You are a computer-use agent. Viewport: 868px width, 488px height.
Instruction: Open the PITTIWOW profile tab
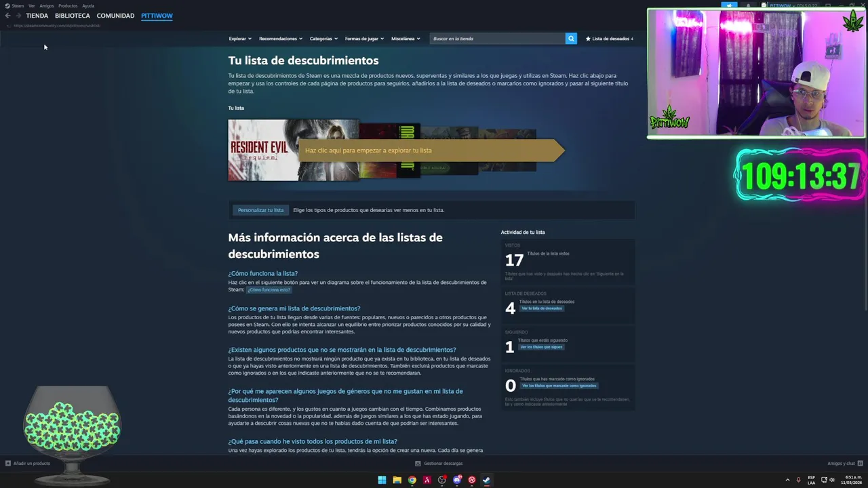click(x=157, y=16)
